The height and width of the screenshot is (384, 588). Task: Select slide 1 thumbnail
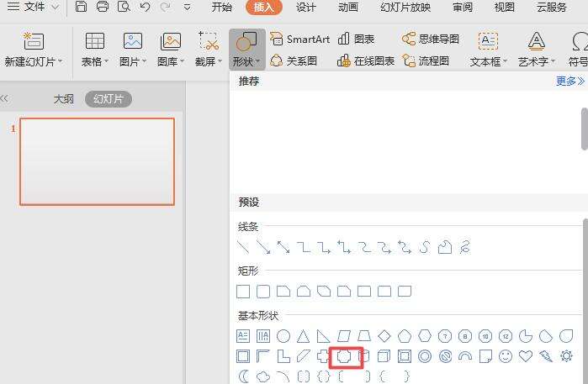click(x=97, y=162)
